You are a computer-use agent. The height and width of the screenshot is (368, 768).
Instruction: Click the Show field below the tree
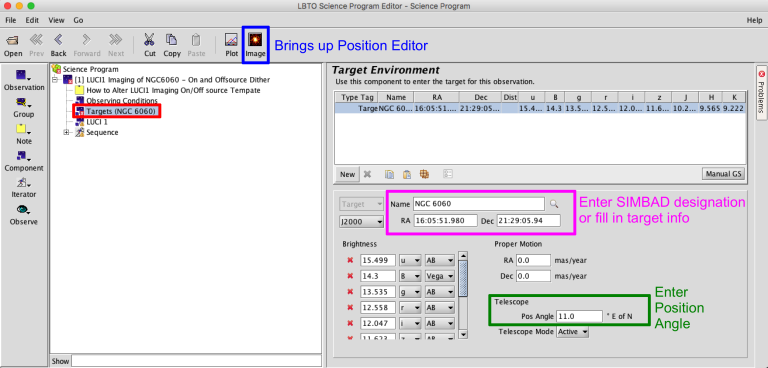point(196,361)
